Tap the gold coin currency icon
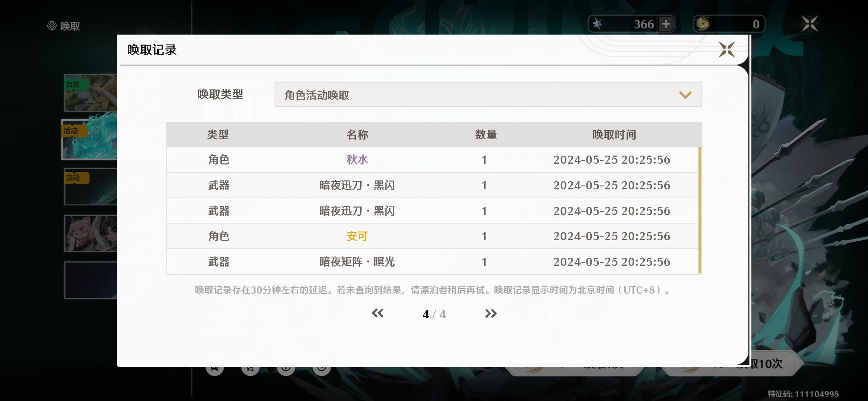This screenshot has height=401, width=868. click(x=703, y=24)
